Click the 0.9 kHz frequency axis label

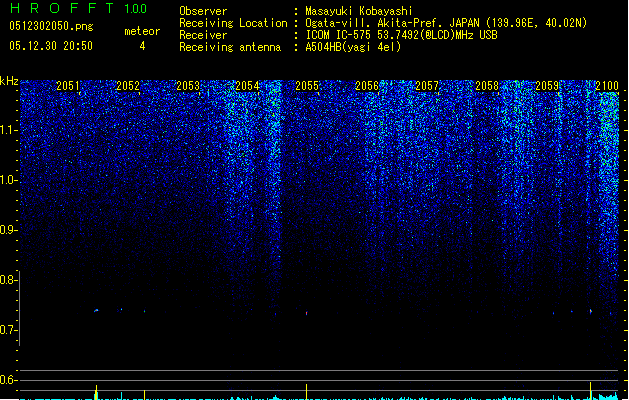coord(8,230)
